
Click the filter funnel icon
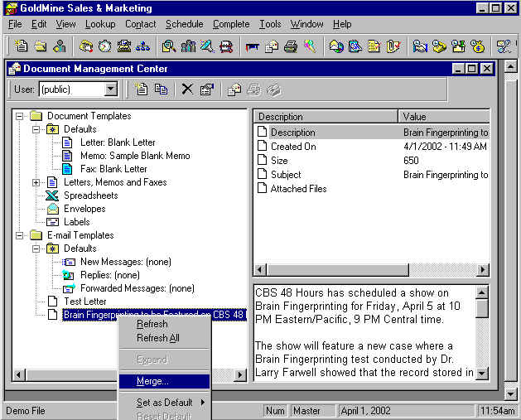click(x=207, y=46)
